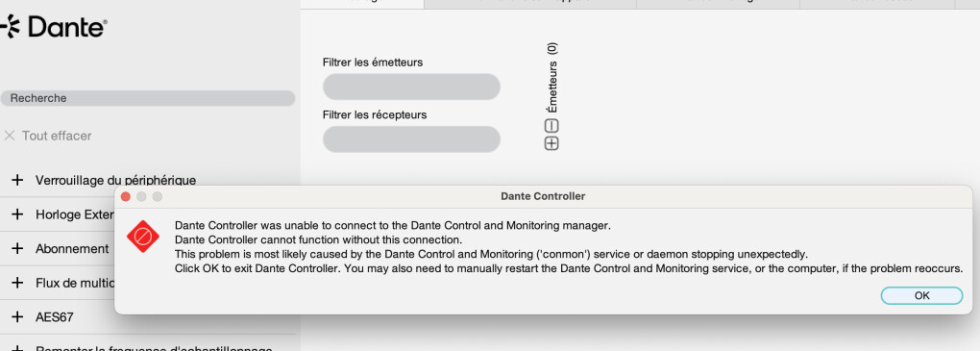Click the Dante Controller dialog title
This screenshot has height=351, width=980.
click(543, 196)
